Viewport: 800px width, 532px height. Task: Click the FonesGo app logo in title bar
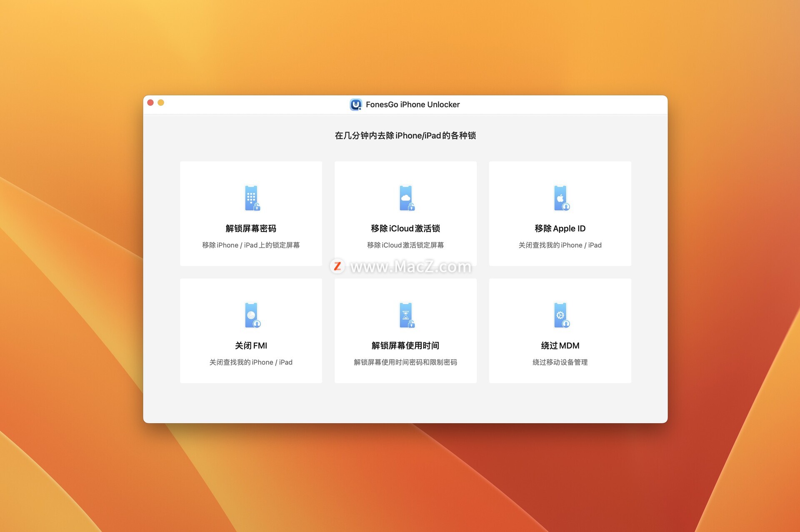click(355, 105)
